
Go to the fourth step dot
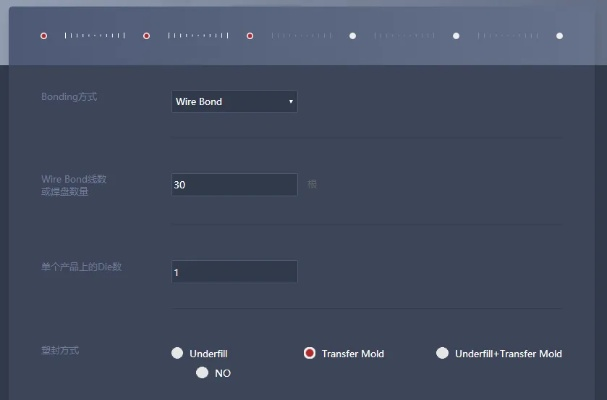353,36
